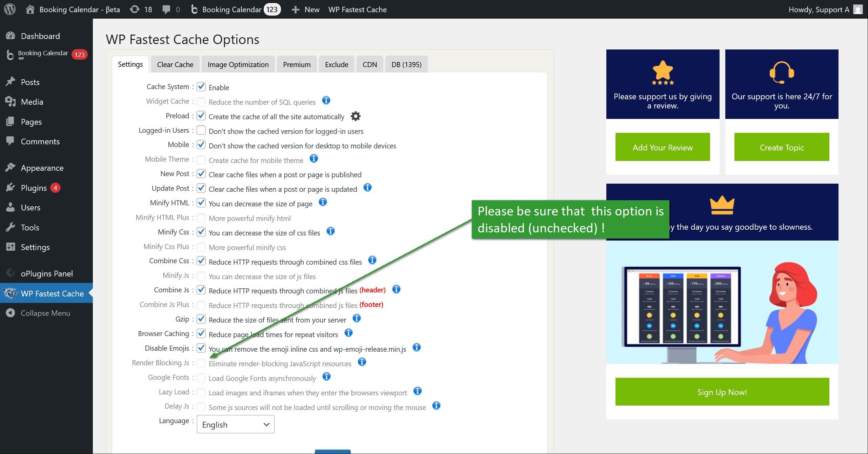
Task: Open comments bubble icon in admin bar
Action: click(x=166, y=9)
